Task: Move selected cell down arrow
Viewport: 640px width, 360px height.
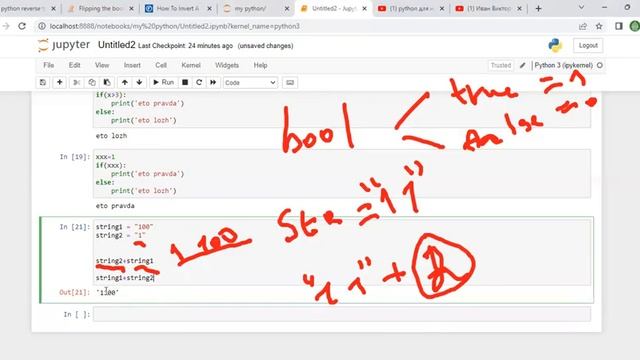Action: point(140,82)
